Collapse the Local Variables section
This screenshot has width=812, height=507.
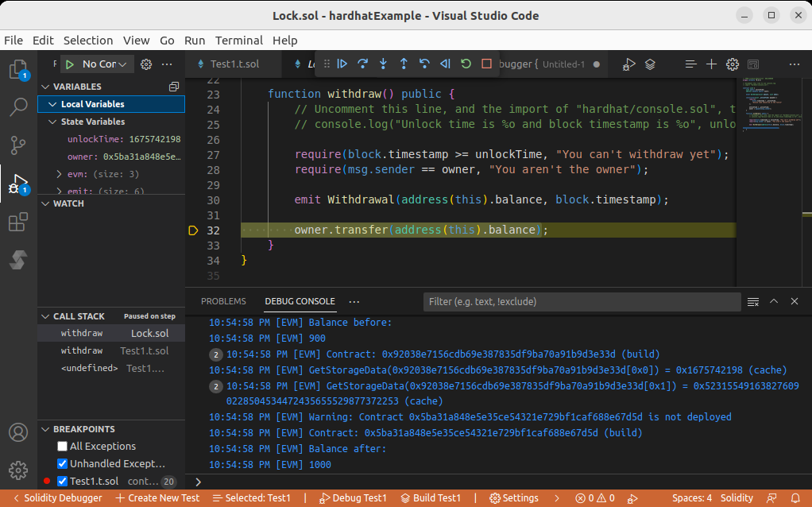(52, 104)
